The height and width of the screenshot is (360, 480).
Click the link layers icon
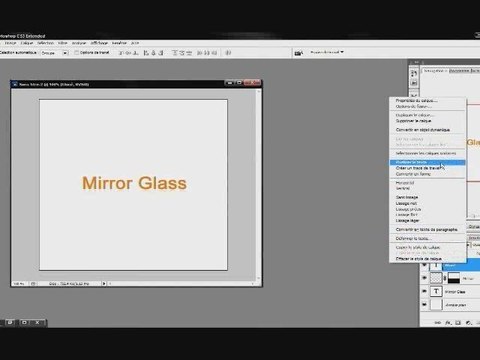tap(438, 323)
